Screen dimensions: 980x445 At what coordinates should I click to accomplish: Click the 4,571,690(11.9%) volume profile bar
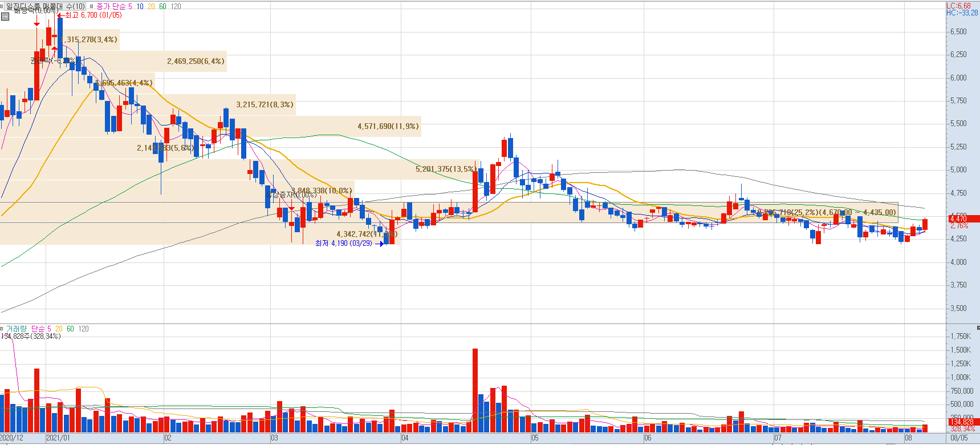pyautogui.click(x=210, y=126)
